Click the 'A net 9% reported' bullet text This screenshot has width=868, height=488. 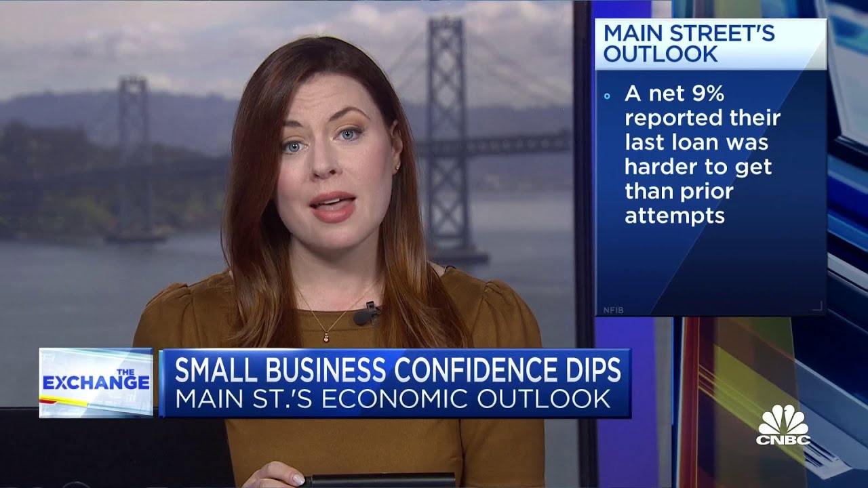[703, 155]
